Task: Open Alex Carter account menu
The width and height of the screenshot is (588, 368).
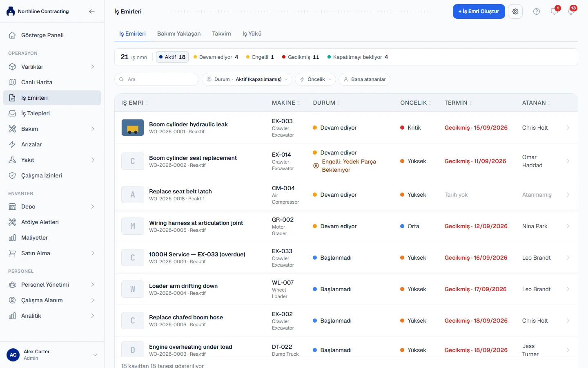Action: pos(52,355)
